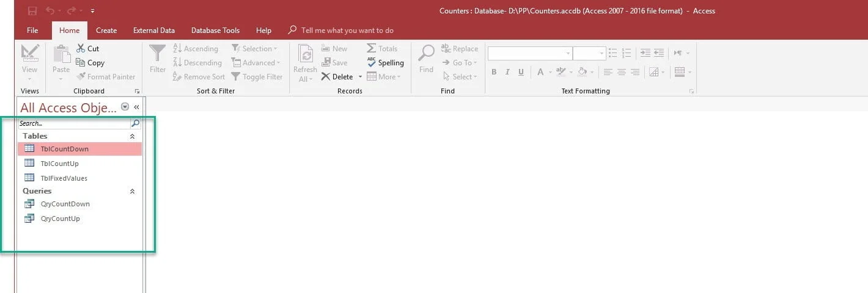Viewport: 868px width, 293px height.
Task: Open the More records dropdown
Action: click(384, 76)
